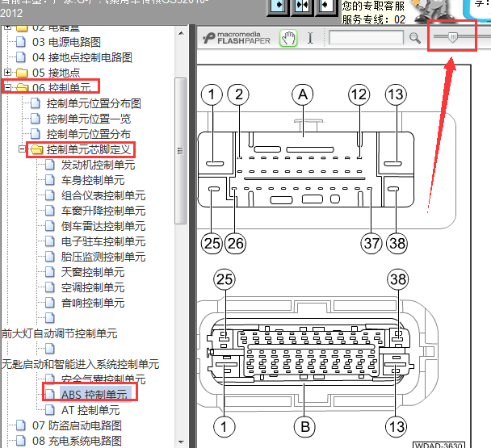Click the magnifier search icon
Image resolution: width=491 pixels, height=448 pixels.
coord(415,38)
